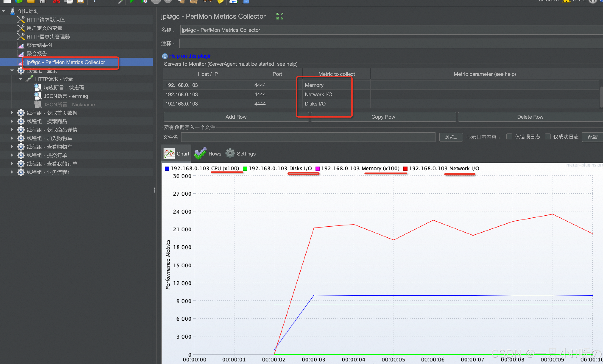Open the Help on this plugin link
This screenshot has height=364, width=603.
click(x=190, y=56)
